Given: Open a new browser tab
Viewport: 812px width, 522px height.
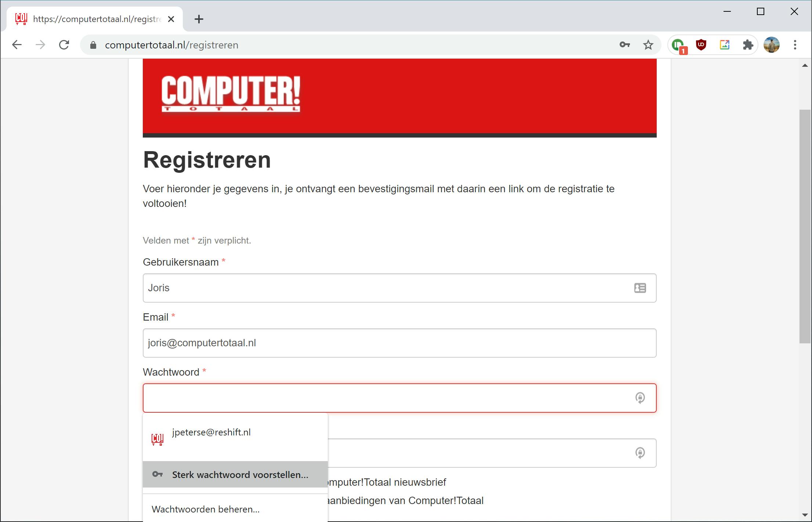Looking at the screenshot, I should point(199,19).
